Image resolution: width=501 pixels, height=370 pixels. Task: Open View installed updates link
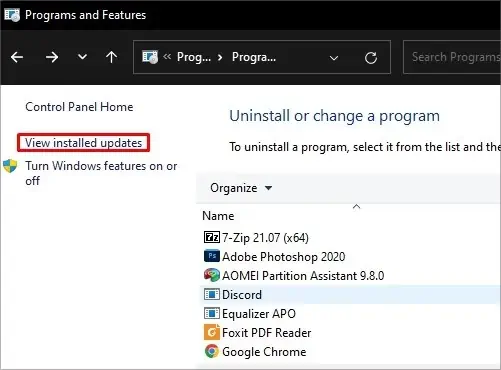click(x=84, y=143)
